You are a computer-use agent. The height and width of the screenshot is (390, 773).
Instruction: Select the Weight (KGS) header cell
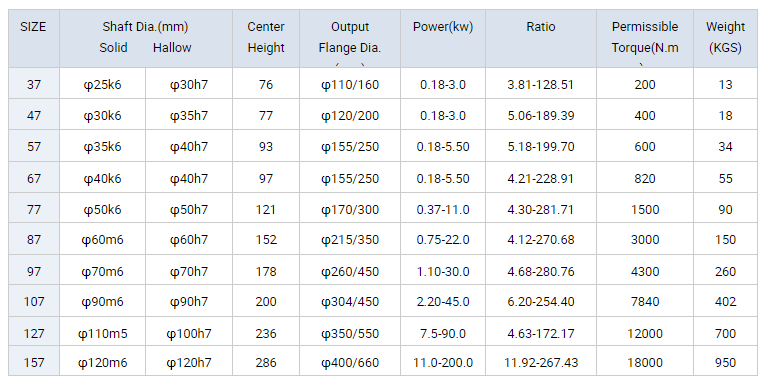[725, 38]
